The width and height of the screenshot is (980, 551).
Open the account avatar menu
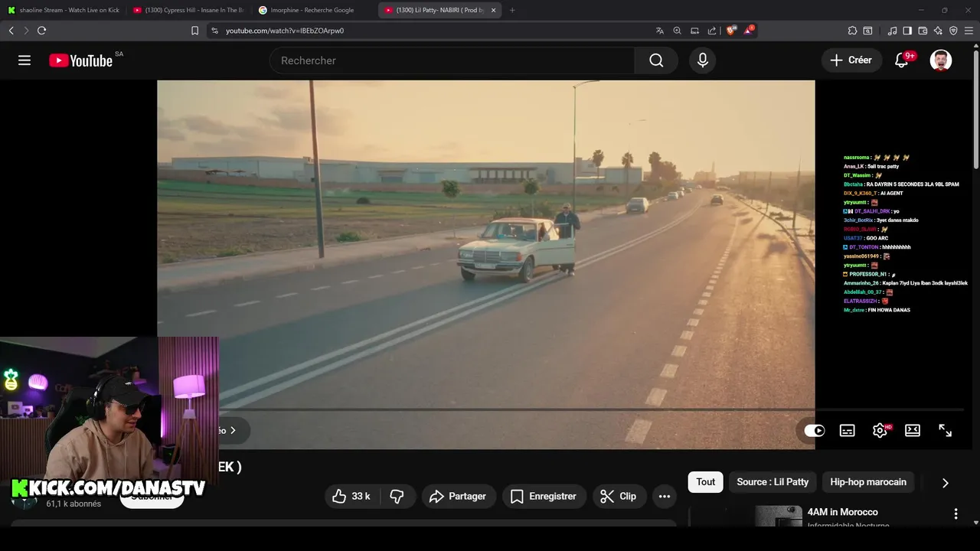(x=941, y=60)
